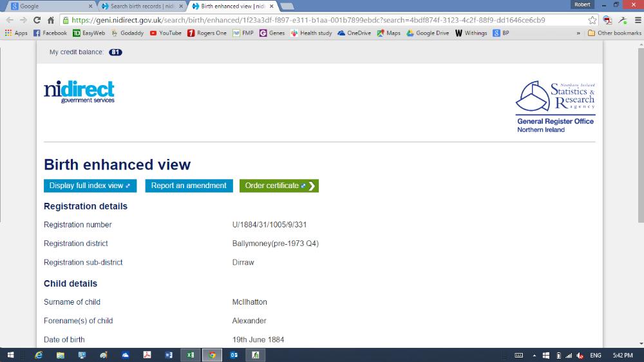Viewport: 644px width, 362px height.
Task: Open Word from the taskbar
Action: [x=169, y=355]
